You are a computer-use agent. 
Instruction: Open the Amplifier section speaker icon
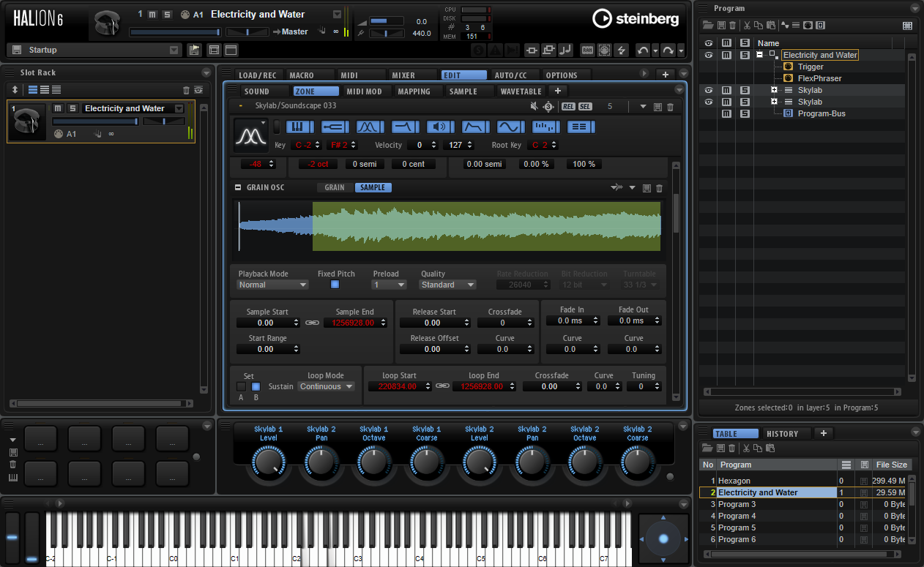[x=440, y=127]
